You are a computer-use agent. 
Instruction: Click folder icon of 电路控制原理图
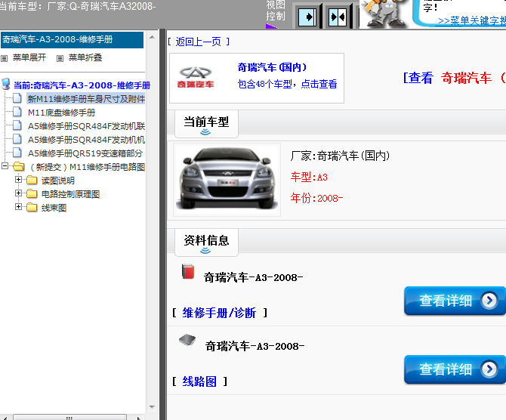(32, 193)
